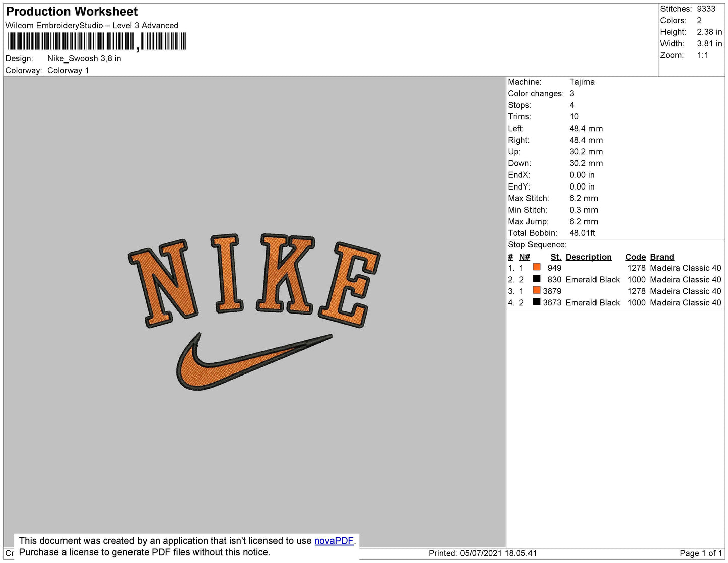This screenshot has width=728, height=563.
Task: Click 'Madeira Classic 40' in stop row 4
Action: coord(686,302)
